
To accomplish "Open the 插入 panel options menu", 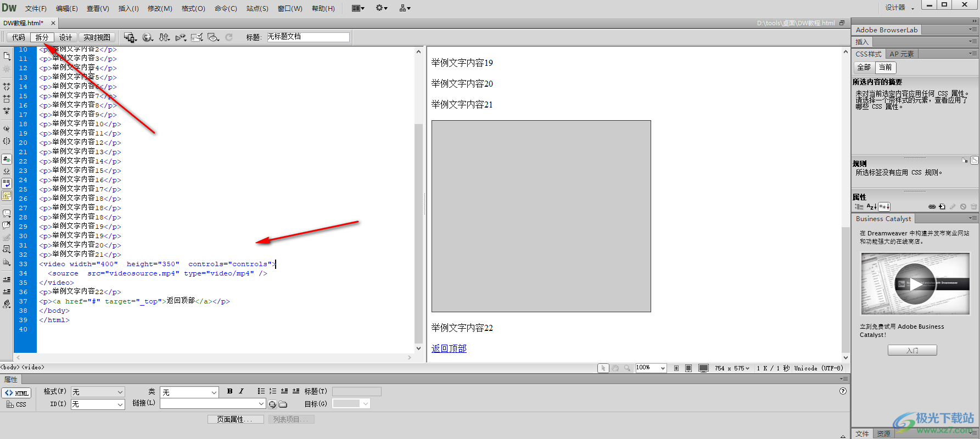I will pos(973,42).
